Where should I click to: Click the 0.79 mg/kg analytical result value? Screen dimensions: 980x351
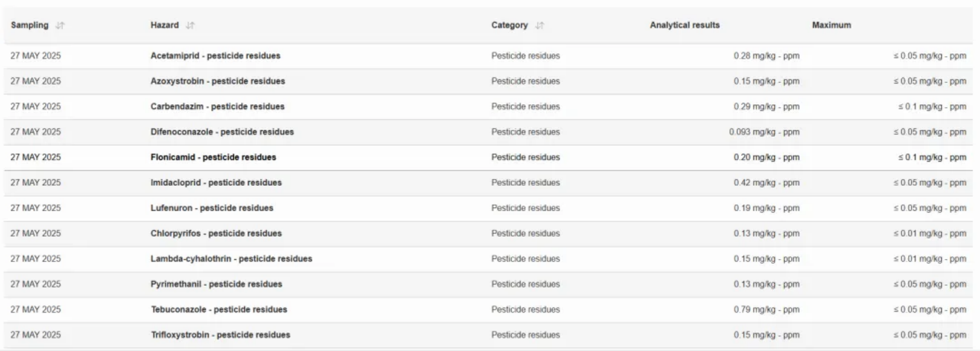pos(766,310)
